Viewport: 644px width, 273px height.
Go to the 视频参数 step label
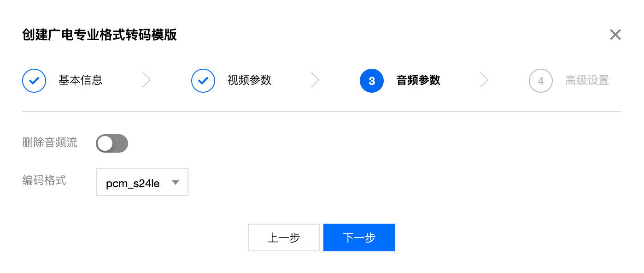point(249,80)
